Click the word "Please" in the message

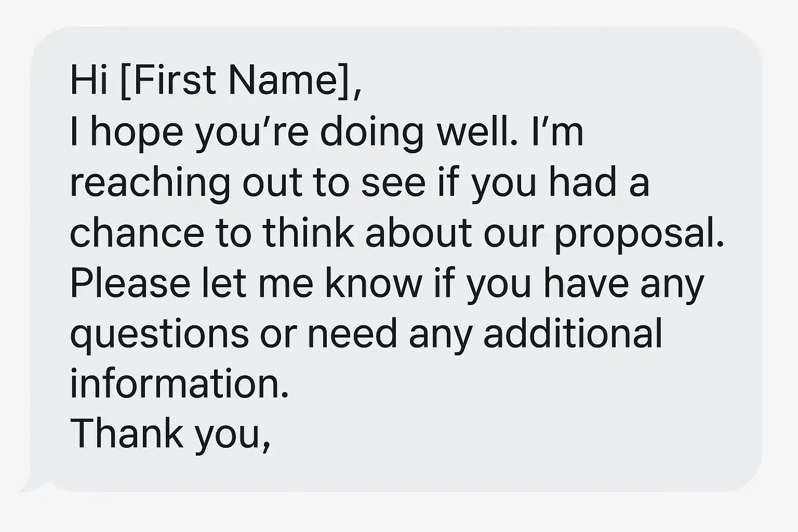130,283
